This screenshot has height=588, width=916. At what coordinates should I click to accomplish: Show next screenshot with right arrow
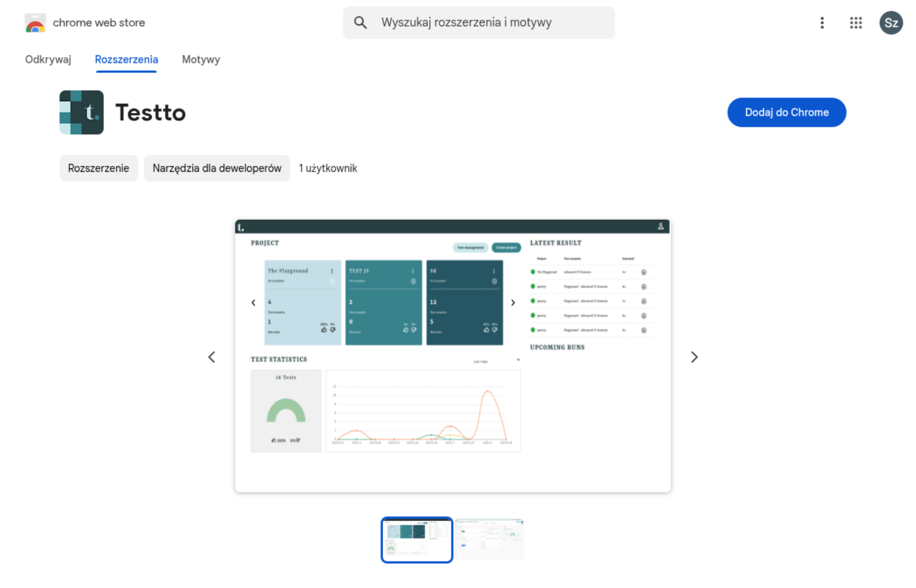point(694,356)
